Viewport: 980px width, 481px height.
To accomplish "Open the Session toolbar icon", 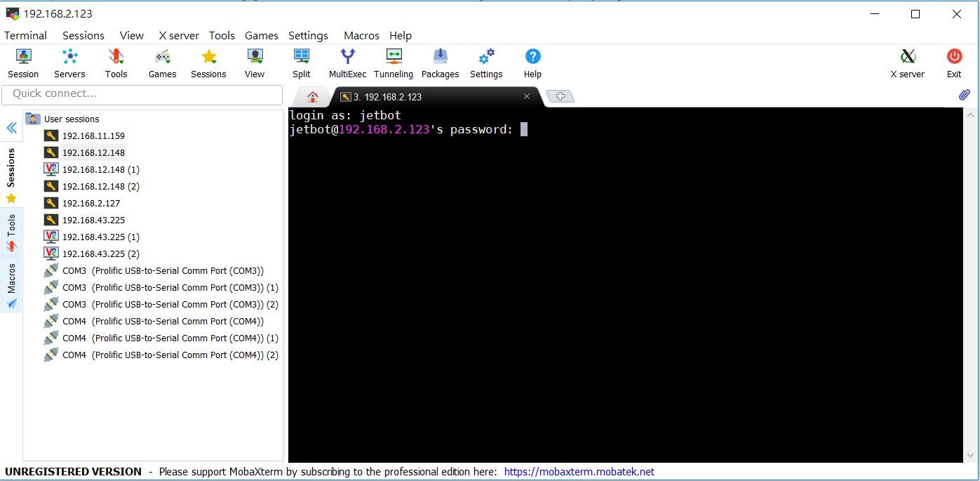I will click(x=23, y=63).
